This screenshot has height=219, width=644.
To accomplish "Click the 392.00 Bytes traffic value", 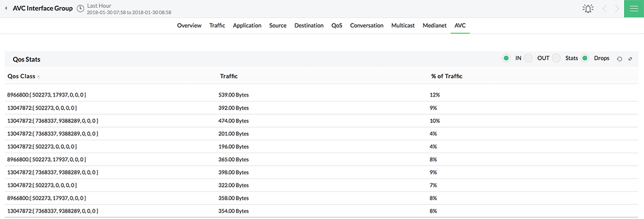I will coord(234,108).
